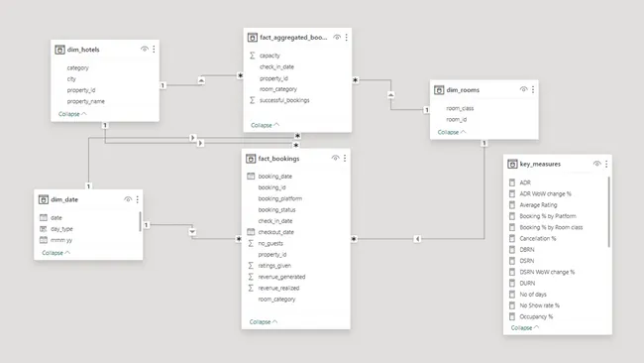Select the measure icon beside ADR
Screen dimensions: 644x363
coord(512,182)
